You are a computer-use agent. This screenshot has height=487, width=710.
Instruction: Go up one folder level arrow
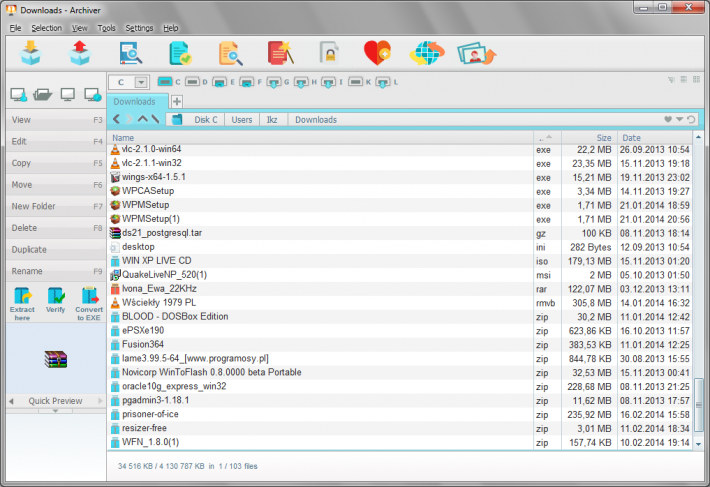143,119
